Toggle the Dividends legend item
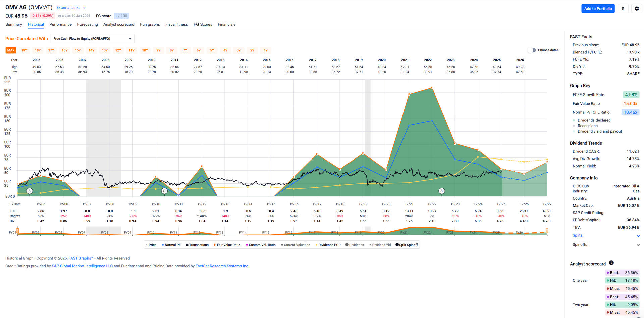 point(354,245)
